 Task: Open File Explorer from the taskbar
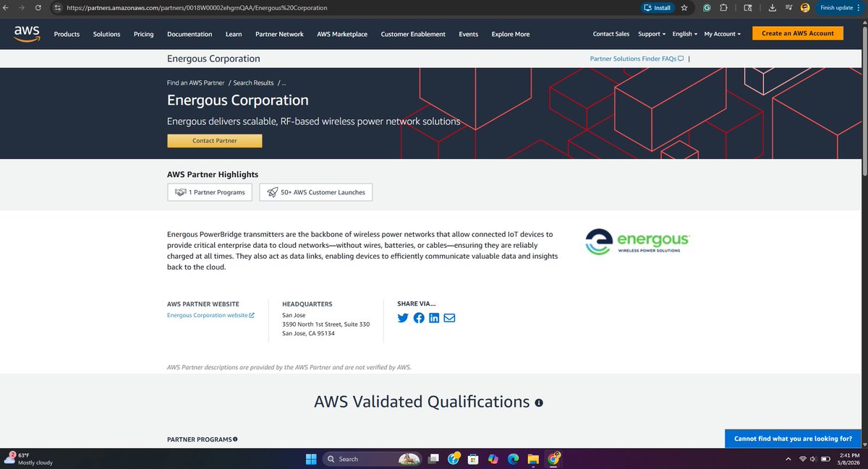coord(533,459)
